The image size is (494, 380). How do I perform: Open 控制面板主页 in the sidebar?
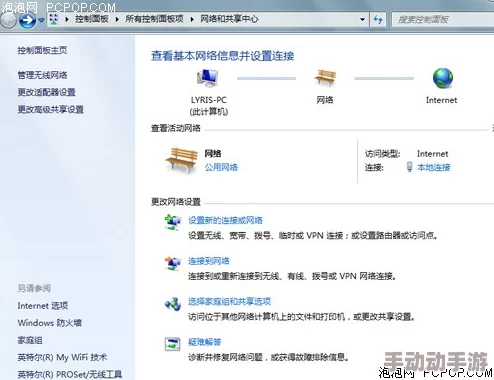click(x=42, y=50)
